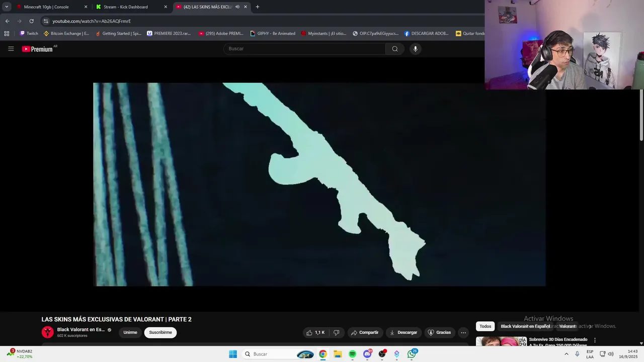The width and height of the screenshot is (644, 362).
Task: Click the video player to pause
Action: (x=319, y=185)
